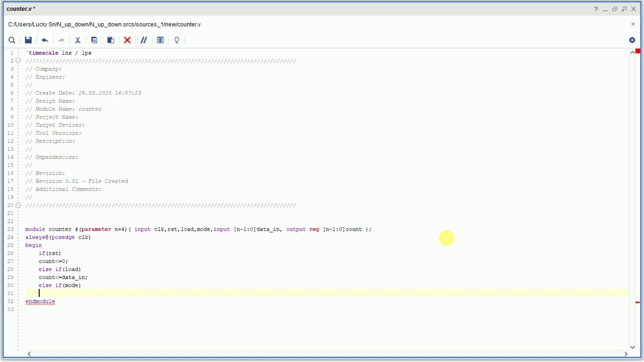Click 'always@(posedge clk)' line

[x=58, y=237]
